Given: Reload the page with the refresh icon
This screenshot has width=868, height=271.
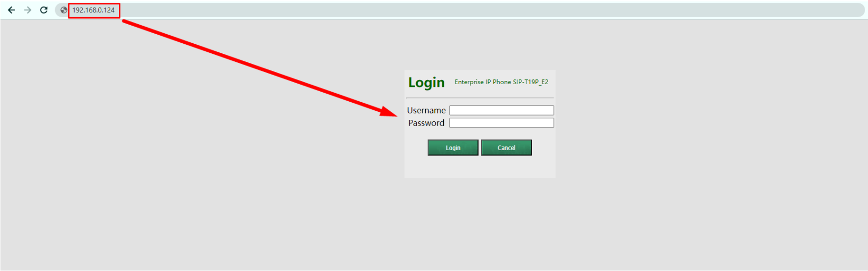Looking at the screenshot, I should [44, 10].
